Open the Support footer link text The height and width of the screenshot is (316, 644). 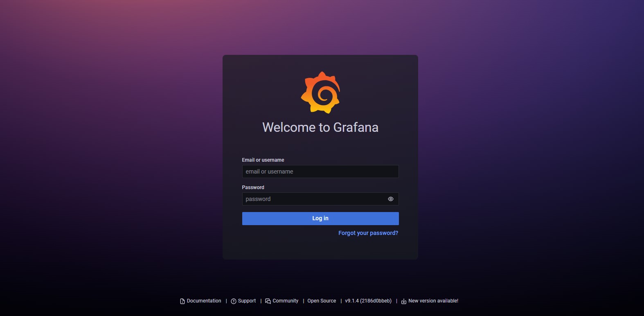tap(247, 301)
